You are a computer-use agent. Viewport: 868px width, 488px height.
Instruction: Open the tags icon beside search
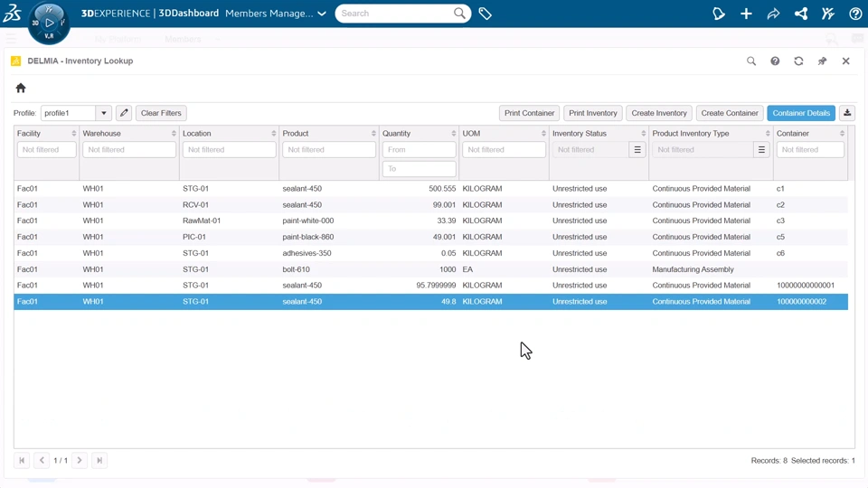(485, 14)
